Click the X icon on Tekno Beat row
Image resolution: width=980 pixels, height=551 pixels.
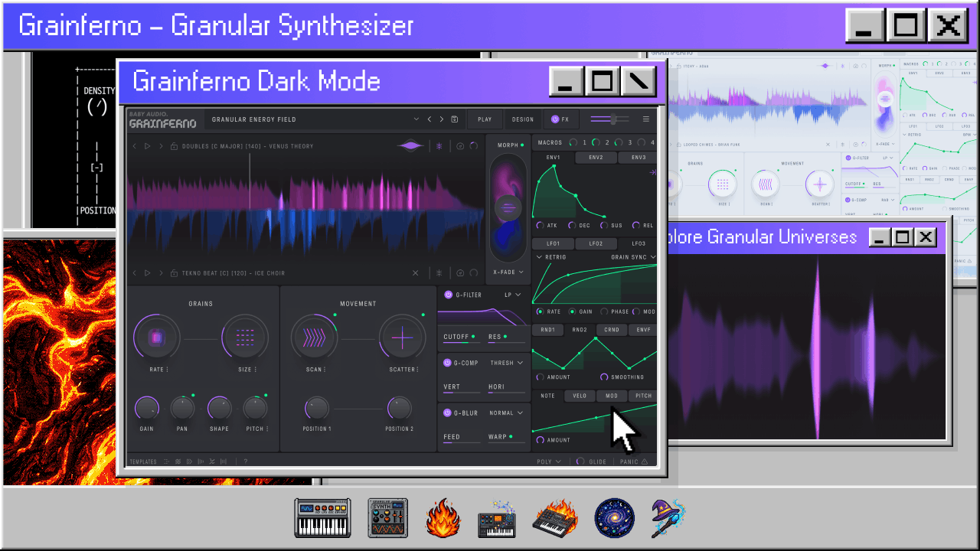(416, 273)
